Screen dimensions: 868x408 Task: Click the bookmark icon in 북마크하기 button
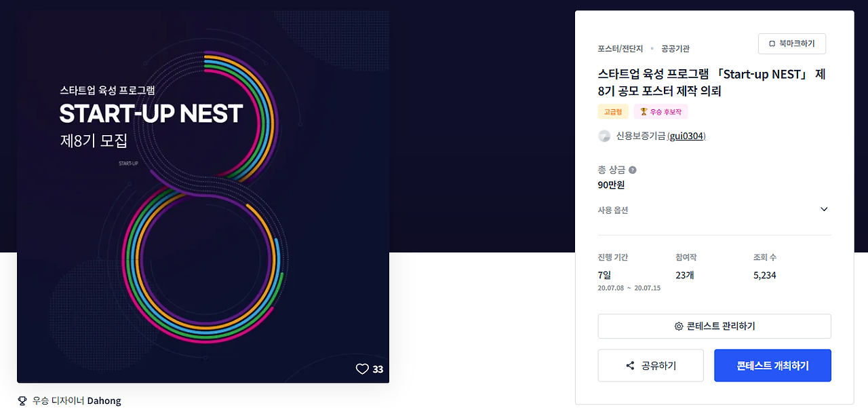[x=772, y=43]
